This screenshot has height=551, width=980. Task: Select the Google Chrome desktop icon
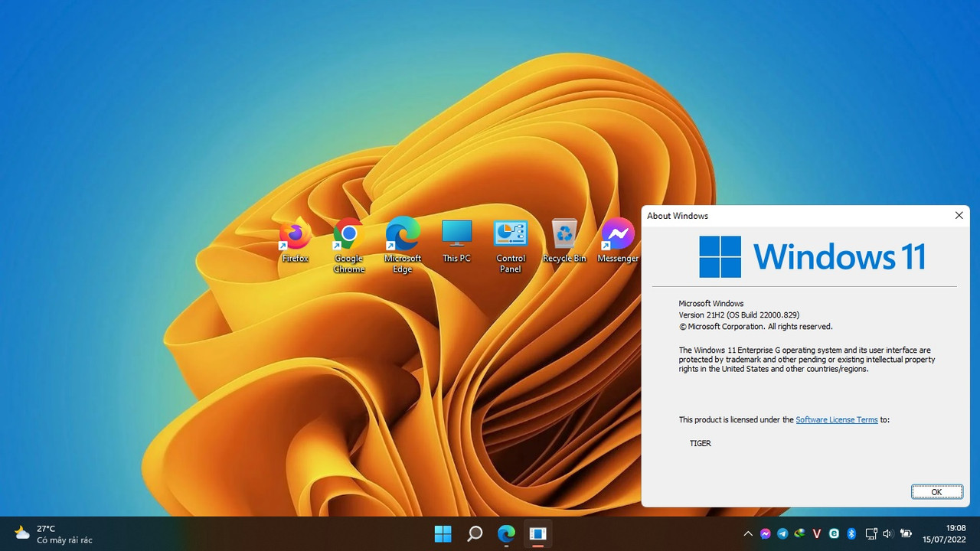click(348, 246)
